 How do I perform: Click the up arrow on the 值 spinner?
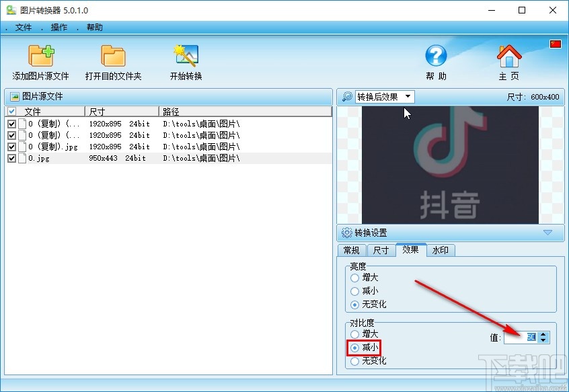(543, 334)
